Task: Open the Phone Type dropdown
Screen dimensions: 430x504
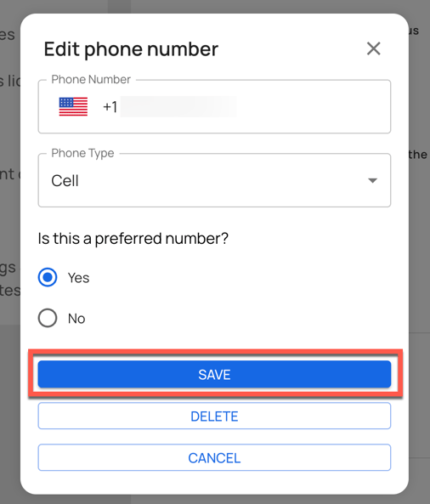Action: (x=214, y=180)
